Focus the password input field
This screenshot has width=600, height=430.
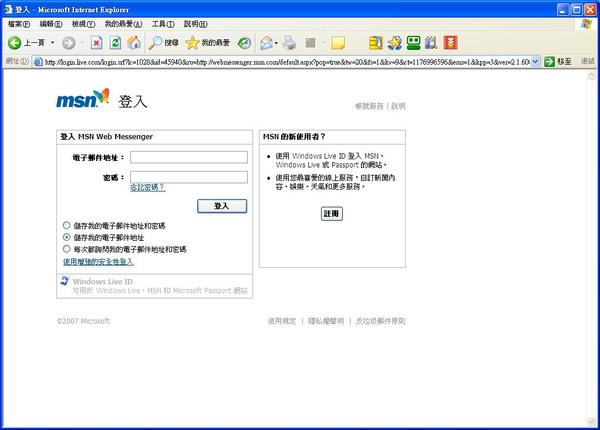point(189,177)
